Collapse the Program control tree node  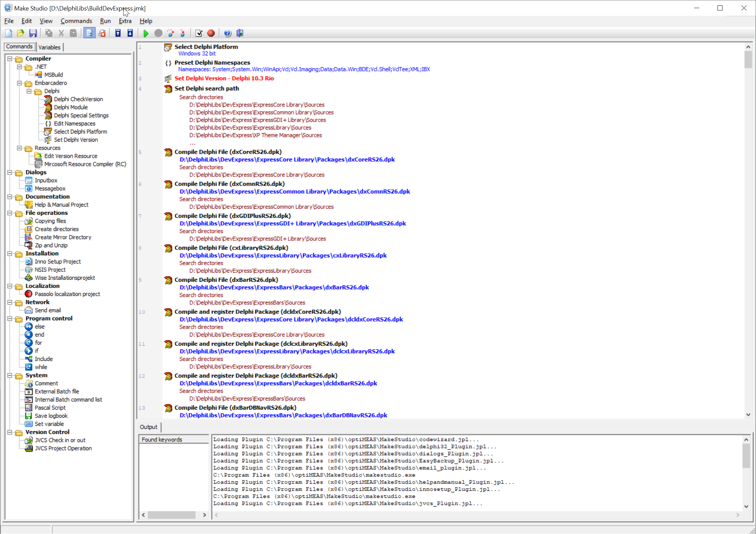point(10,319)
